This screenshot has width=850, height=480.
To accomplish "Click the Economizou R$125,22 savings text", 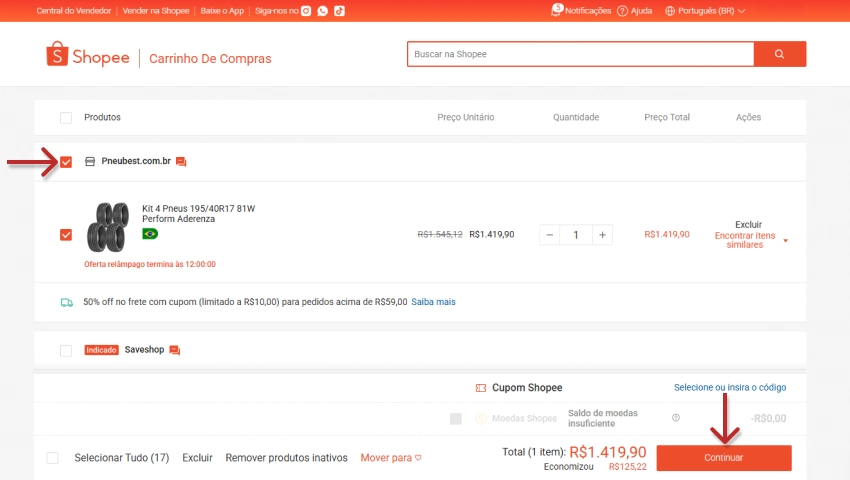I will coord(595,467).
